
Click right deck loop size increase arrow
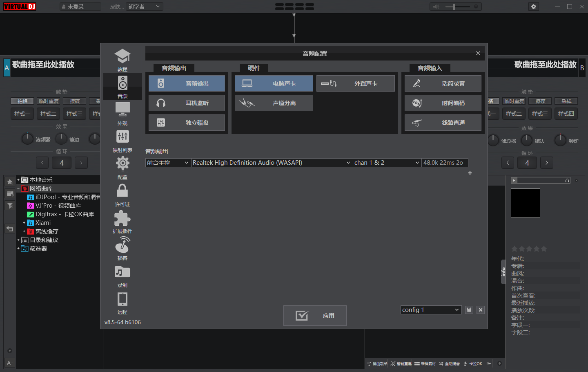547,163
